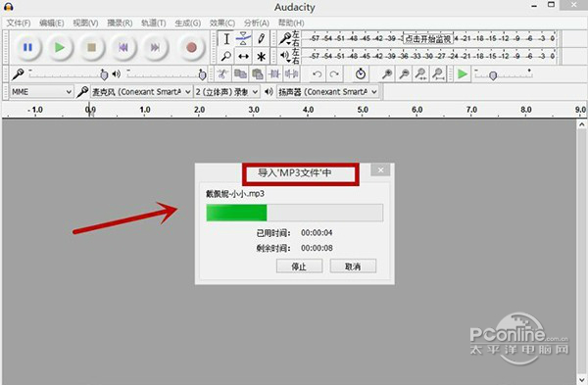The height and width of the screenshot is (385, 588).
Task: Select the Envelope tool
Action: (243, 38)
